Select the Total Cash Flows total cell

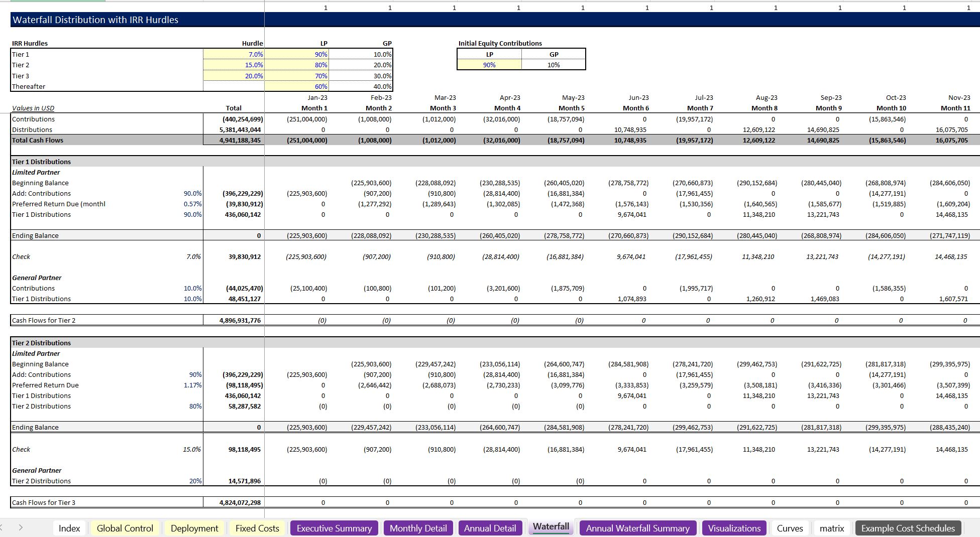[234, 141]
